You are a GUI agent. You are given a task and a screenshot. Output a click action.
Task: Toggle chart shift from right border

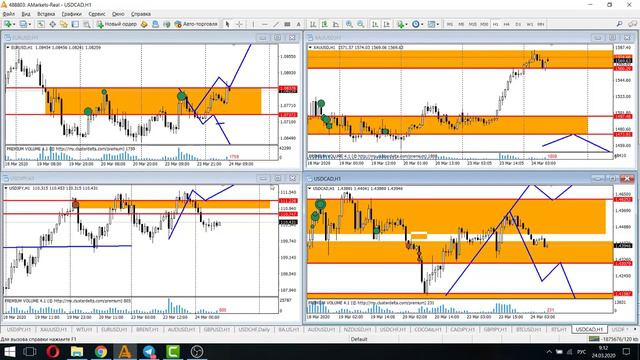point(387,24)
